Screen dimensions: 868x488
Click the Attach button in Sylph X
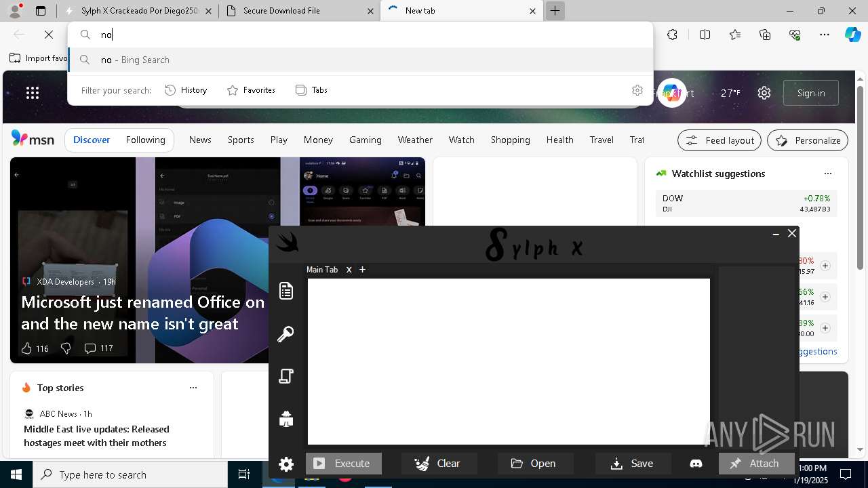[757, 464]
